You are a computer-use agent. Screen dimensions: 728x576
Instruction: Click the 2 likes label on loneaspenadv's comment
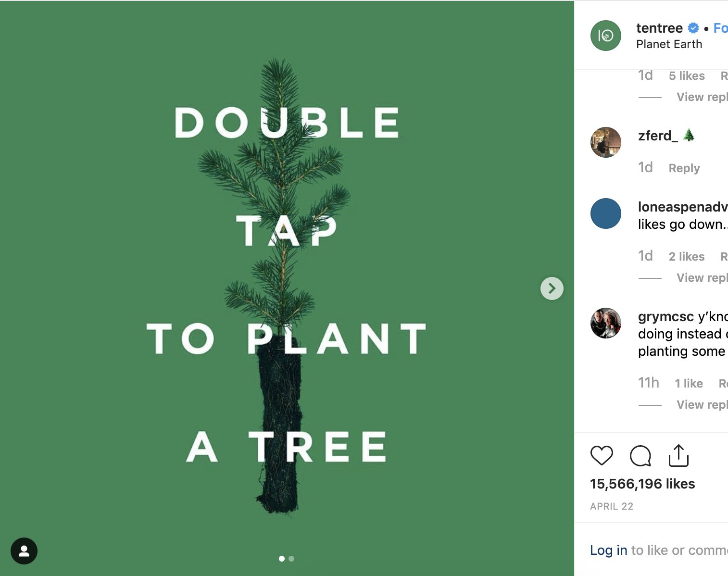(x=686, y=256)
